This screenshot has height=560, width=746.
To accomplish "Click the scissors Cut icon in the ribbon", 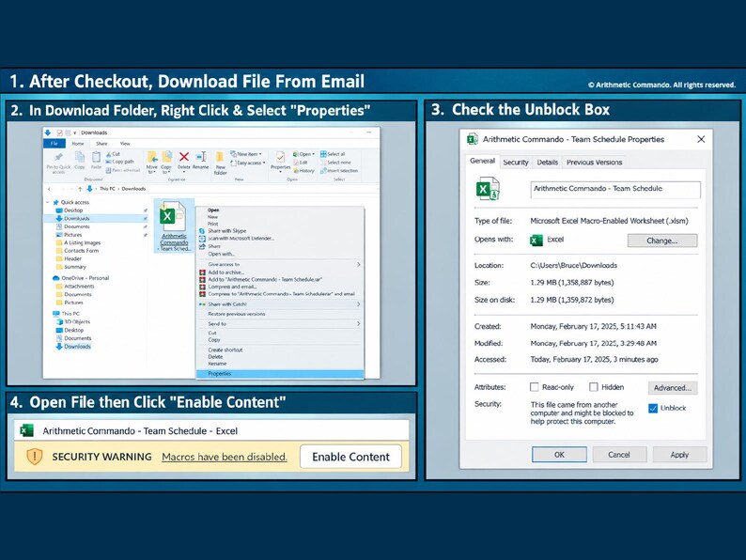I will click(108, 154).
